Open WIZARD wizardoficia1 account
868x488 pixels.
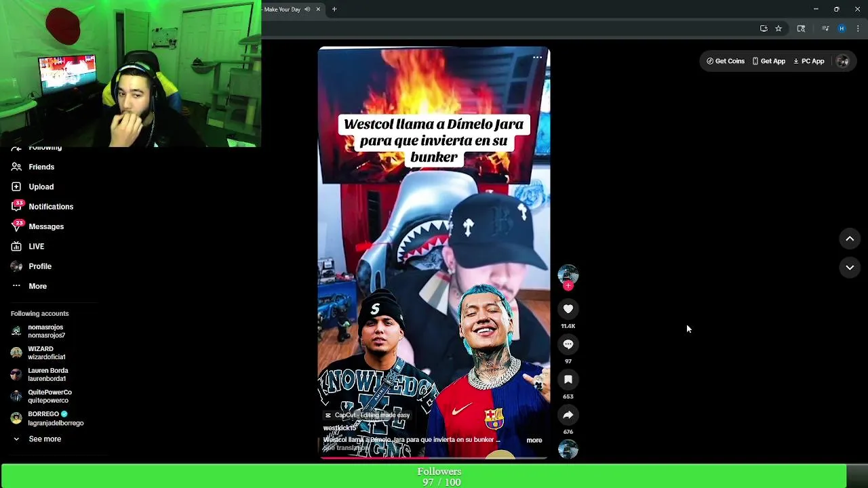(46, 353)
